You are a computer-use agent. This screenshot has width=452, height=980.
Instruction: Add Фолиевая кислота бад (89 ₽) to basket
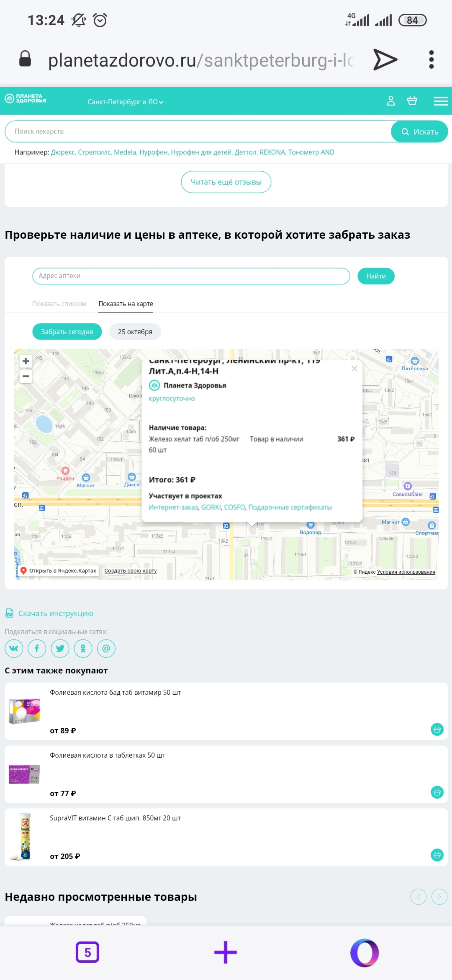tap(437, 729)
